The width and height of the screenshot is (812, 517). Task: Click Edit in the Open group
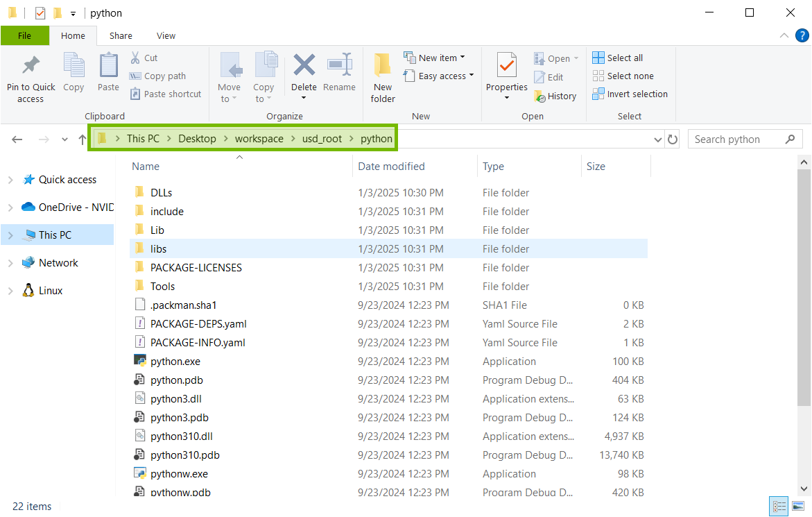549,77
